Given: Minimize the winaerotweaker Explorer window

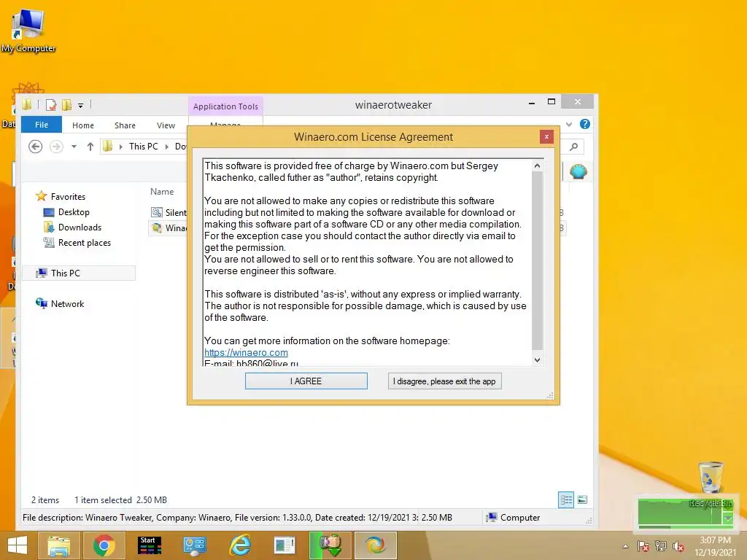Looking at the screenshot, I should coord(532,102).
